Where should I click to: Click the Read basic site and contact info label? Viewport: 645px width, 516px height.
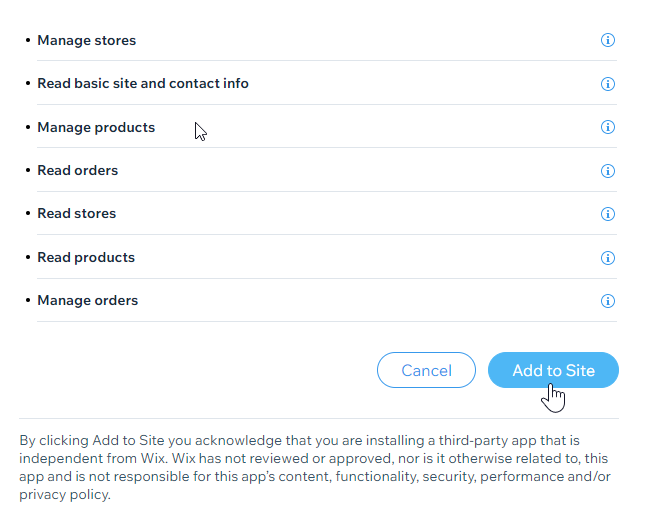coord(143,84)
